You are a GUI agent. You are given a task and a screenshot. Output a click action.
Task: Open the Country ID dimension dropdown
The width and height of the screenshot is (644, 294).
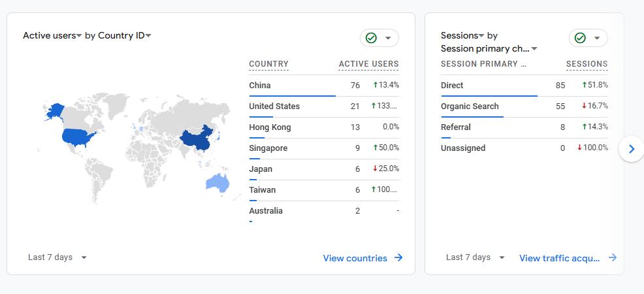point(125,36)
